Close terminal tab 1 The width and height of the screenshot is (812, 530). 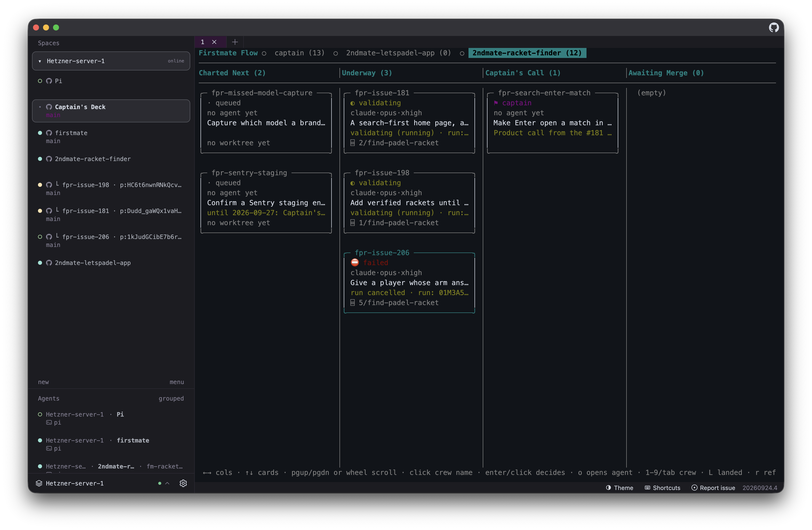click(x=214, y=42)
